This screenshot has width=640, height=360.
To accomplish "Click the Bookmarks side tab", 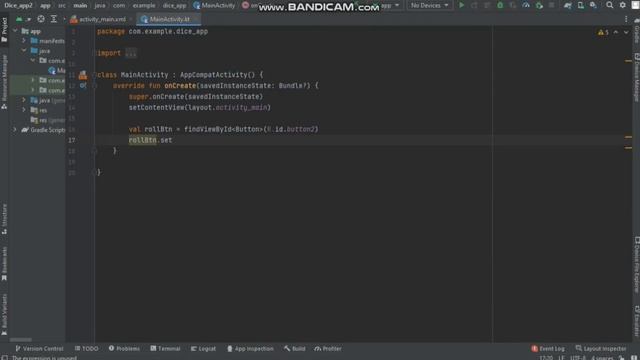I will click(x=4, y=263).
